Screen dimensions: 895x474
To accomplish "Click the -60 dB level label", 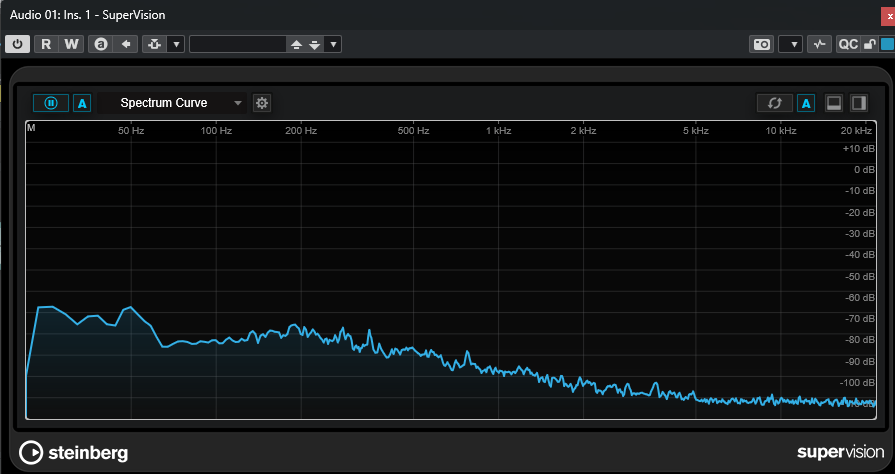I will pyautogui.click(x=860, y=298).
